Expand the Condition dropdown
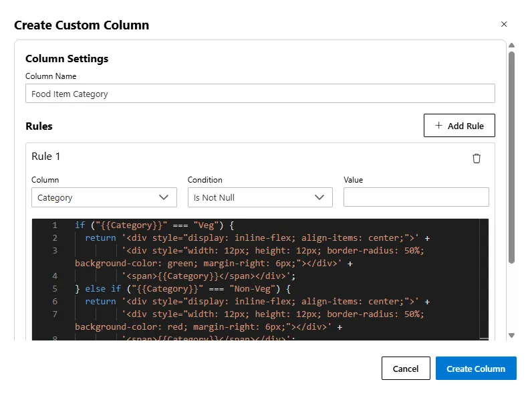The height and width of the screenshot is (400, 532). (259, 197)
